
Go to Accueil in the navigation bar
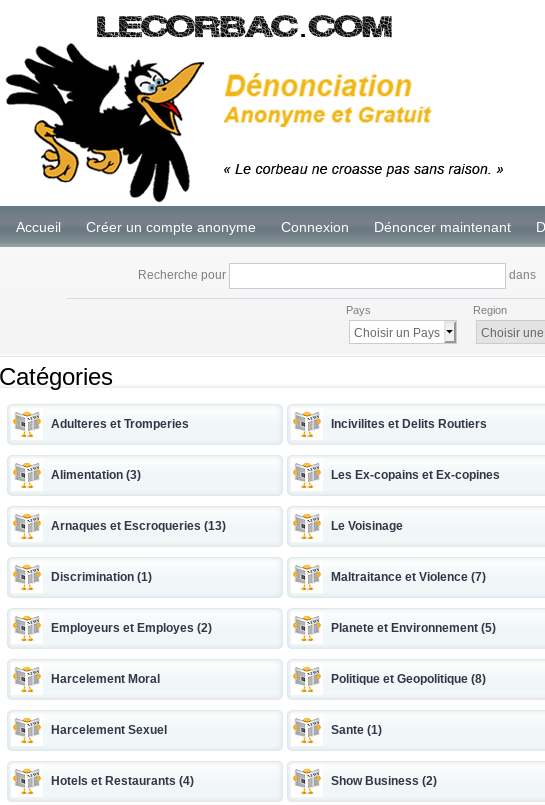(38, 227)
